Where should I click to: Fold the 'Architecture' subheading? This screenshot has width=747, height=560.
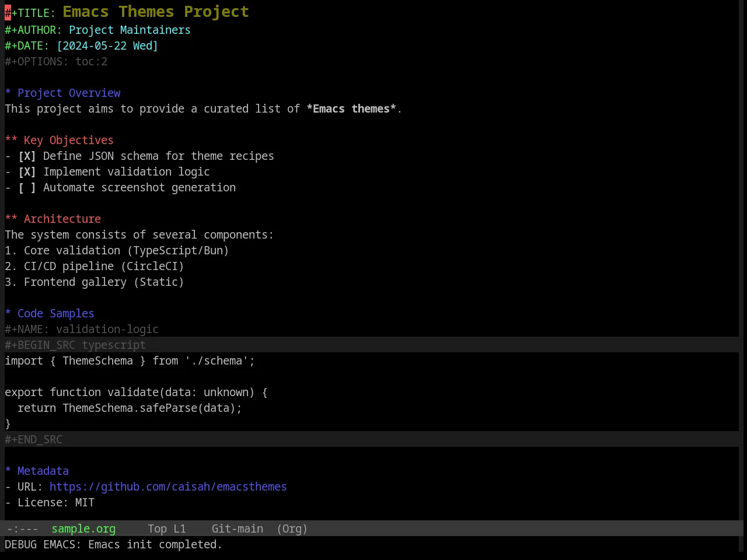pyautogui.click(x=53, y=219)
